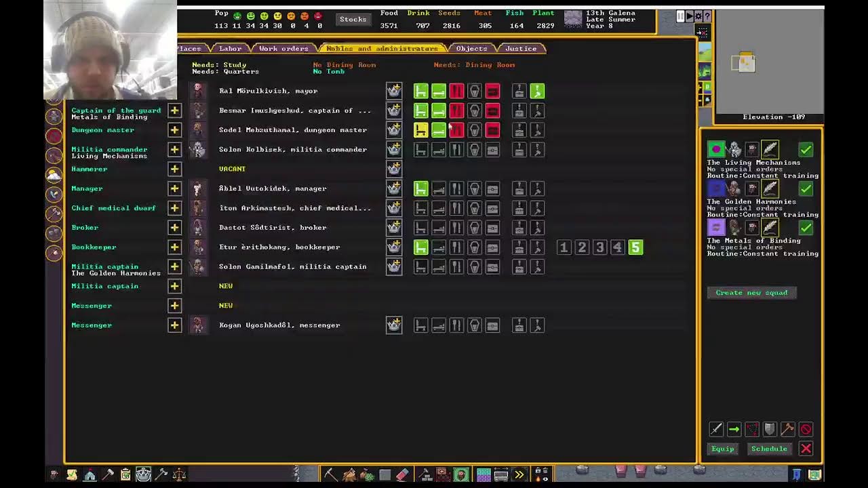The width and height of the screenshot is (868, 488).
Task: Click plus button for Broker
Action: 174,228
